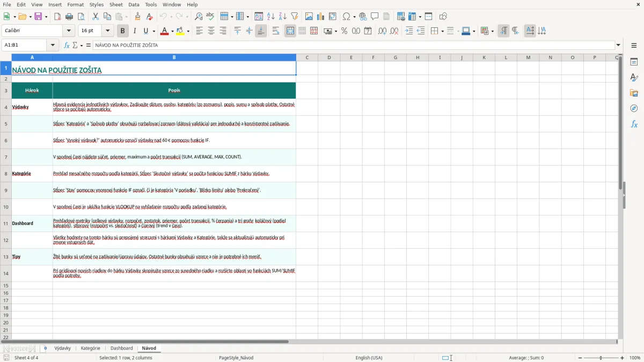Insert a chart
The image size is (644, 362).
tap(321, 17)
